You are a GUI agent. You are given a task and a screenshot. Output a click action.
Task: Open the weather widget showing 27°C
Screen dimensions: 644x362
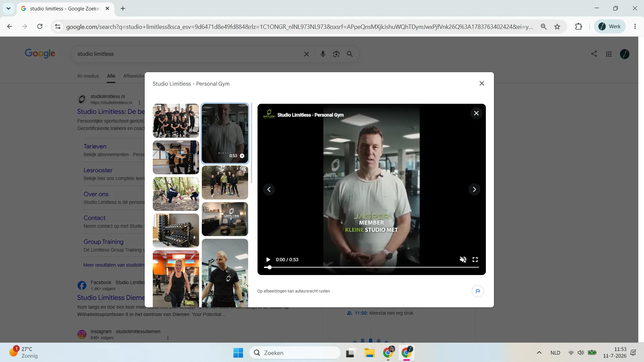24,353
